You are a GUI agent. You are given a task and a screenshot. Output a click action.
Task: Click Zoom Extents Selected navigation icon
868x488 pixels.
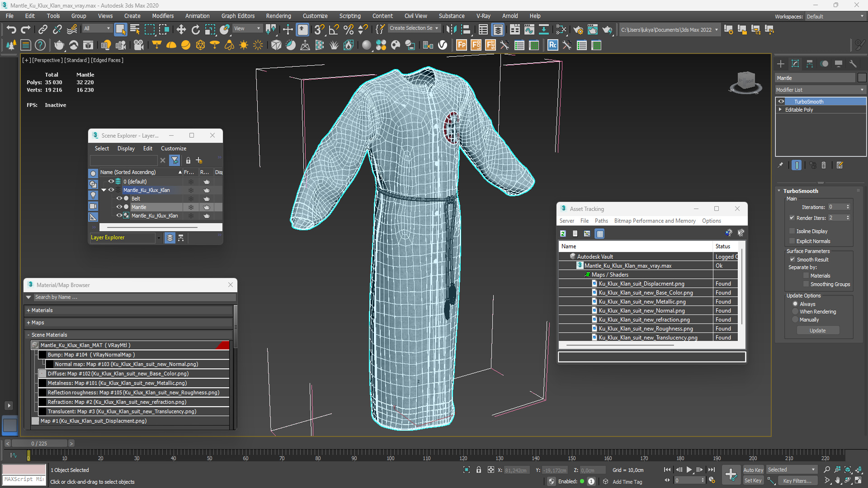848,470
